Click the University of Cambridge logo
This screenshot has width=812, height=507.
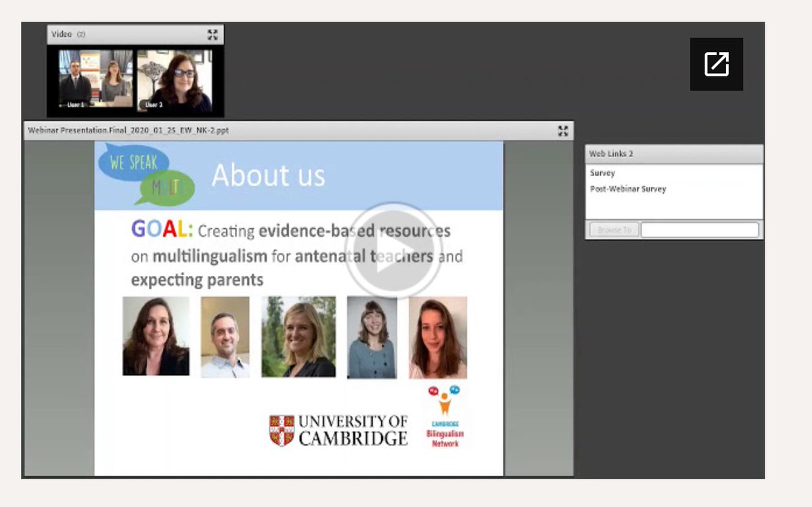point(338,431)
